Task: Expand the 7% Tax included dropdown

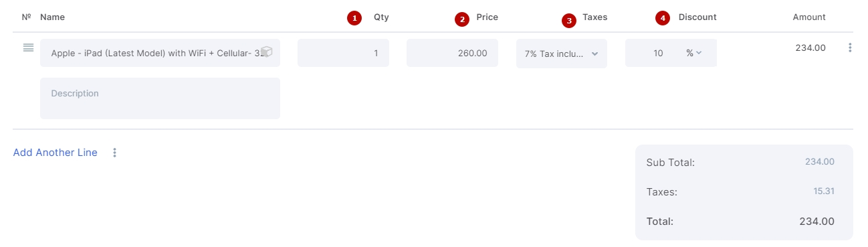Action: 562,54
